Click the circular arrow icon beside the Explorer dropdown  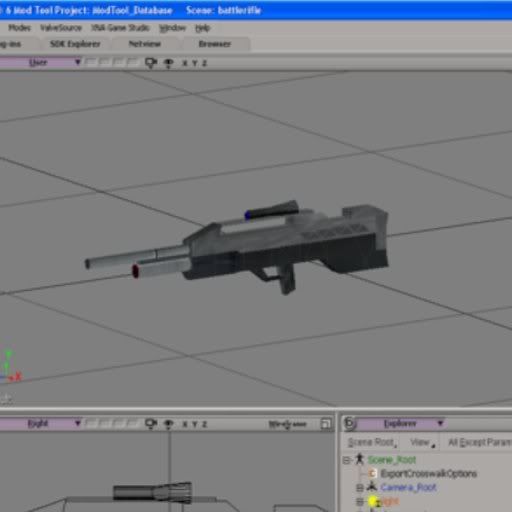[x=350, y=424]
